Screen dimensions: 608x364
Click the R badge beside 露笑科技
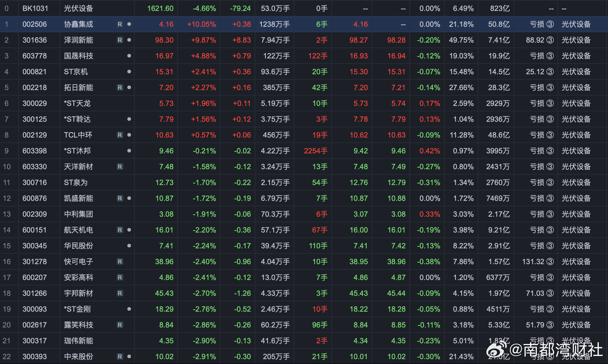[x=120, y=325]
